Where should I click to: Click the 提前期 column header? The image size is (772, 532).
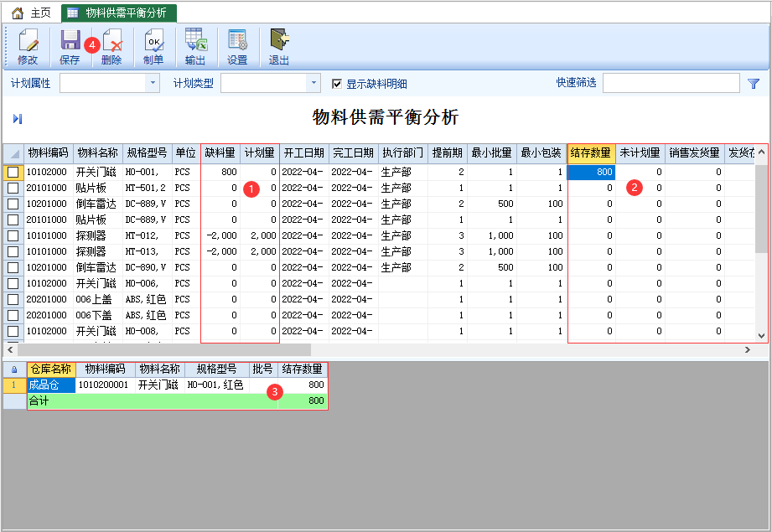click(448, 153)
